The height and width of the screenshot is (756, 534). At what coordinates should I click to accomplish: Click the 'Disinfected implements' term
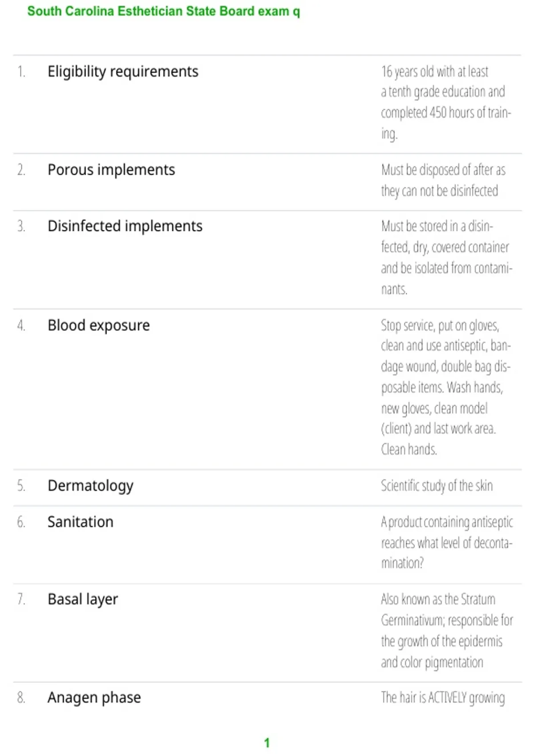[x=125, y=226]
